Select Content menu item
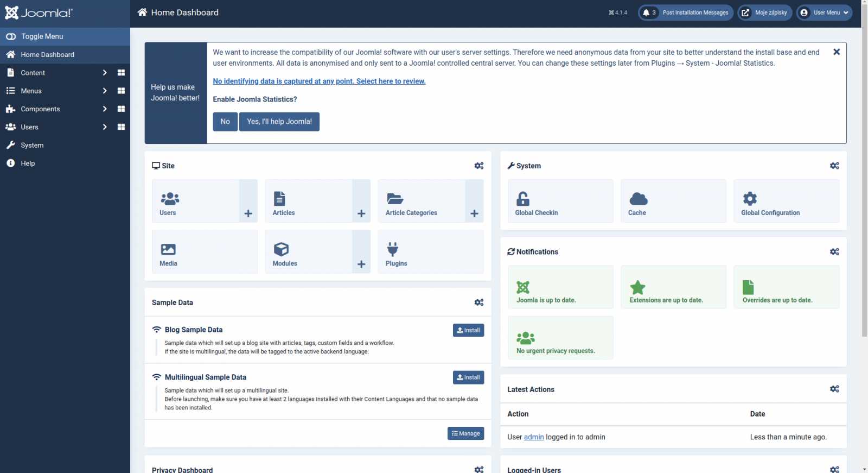Viewport: 868px width, 473px height. (33, 73)
